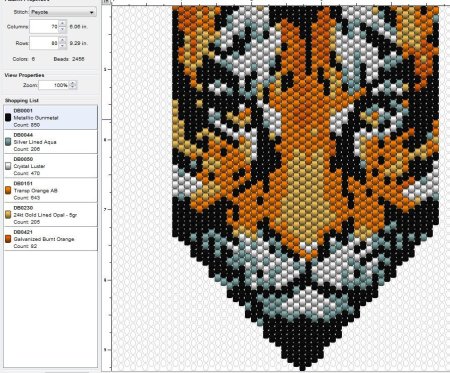Click the Transp Orange AB color swatch

pyautogui.click(x=8, y=190)
